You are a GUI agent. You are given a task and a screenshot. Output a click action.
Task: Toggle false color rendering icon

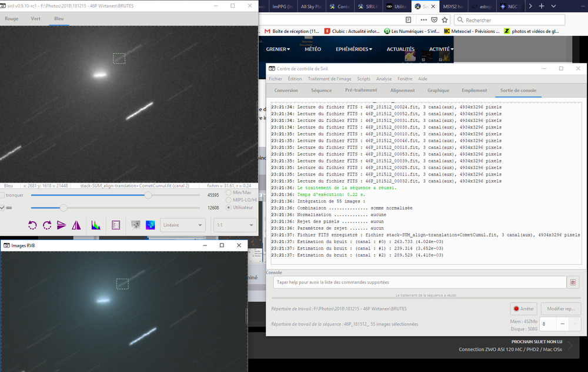coord(151,225)
